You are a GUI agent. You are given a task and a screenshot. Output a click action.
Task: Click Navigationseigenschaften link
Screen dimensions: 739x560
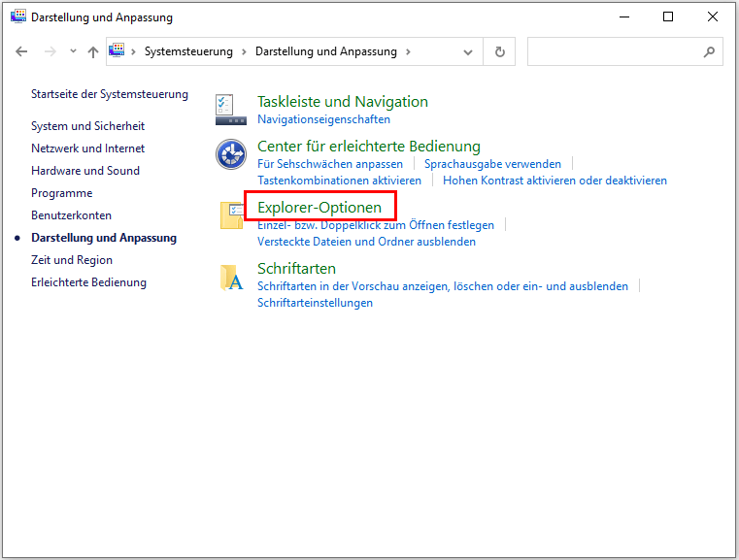pyautogui.click(x=323, y=119)
